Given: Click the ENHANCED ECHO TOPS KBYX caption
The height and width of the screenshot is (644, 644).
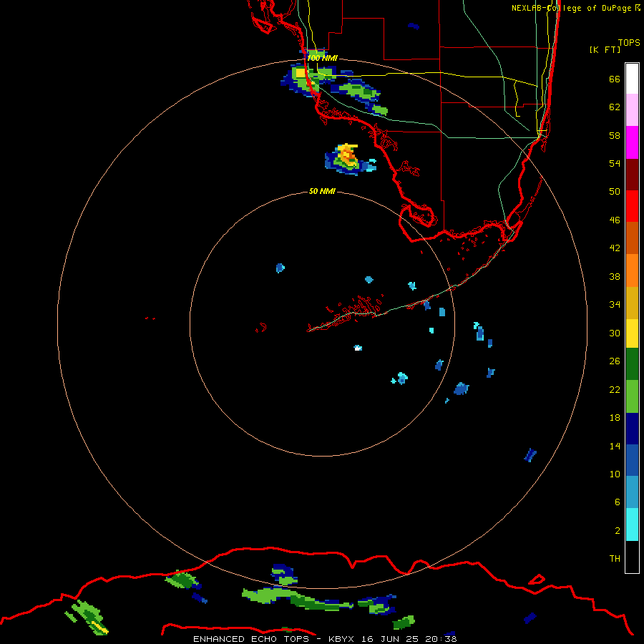Looking at the screenshot, I should point(325,639).
